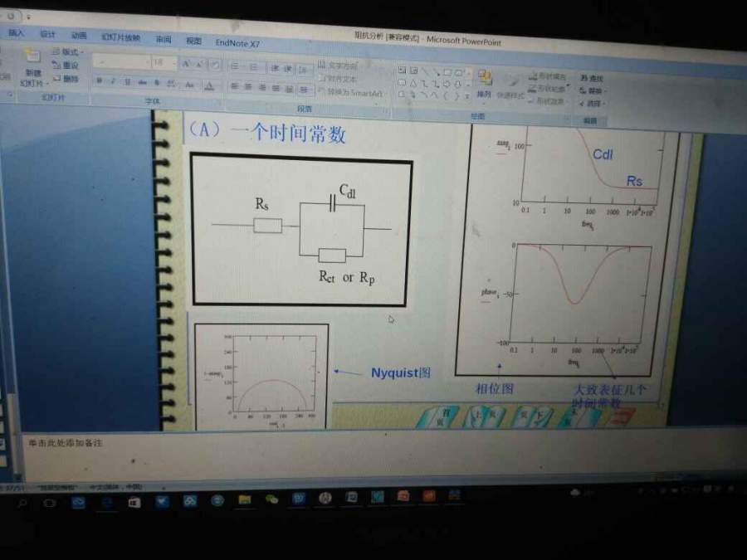Open the font name combo box

point(122,61)
